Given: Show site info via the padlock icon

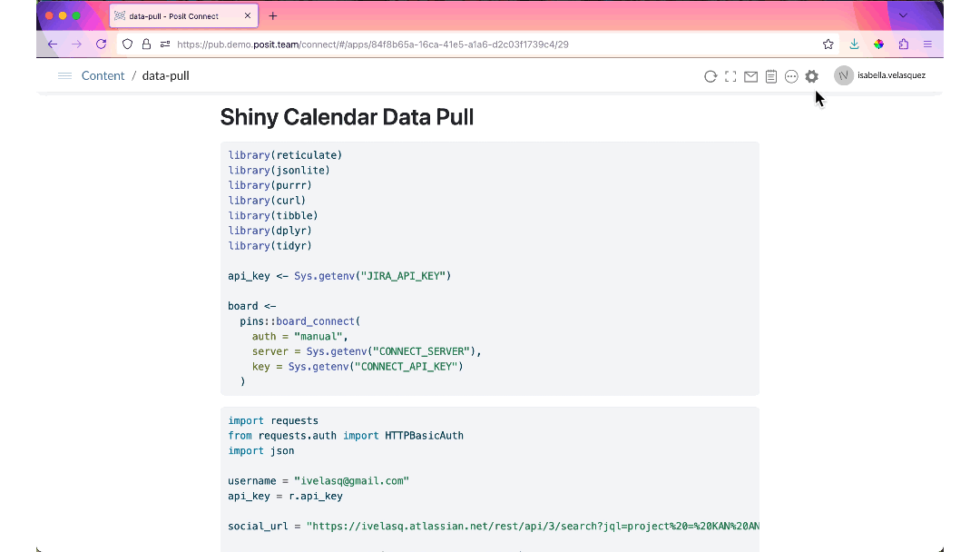Looking at the screenshot, I should pos(146,44).
